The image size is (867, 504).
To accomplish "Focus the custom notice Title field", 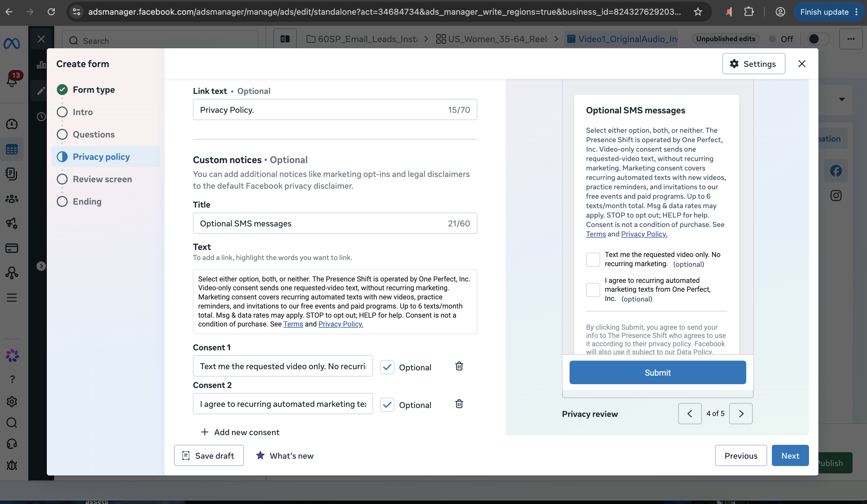I will coord(335,223).
